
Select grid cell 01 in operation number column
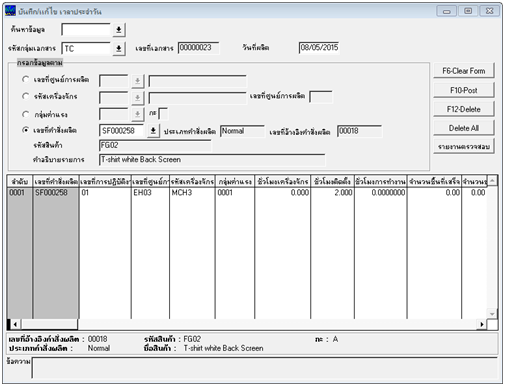coord(105,192)
